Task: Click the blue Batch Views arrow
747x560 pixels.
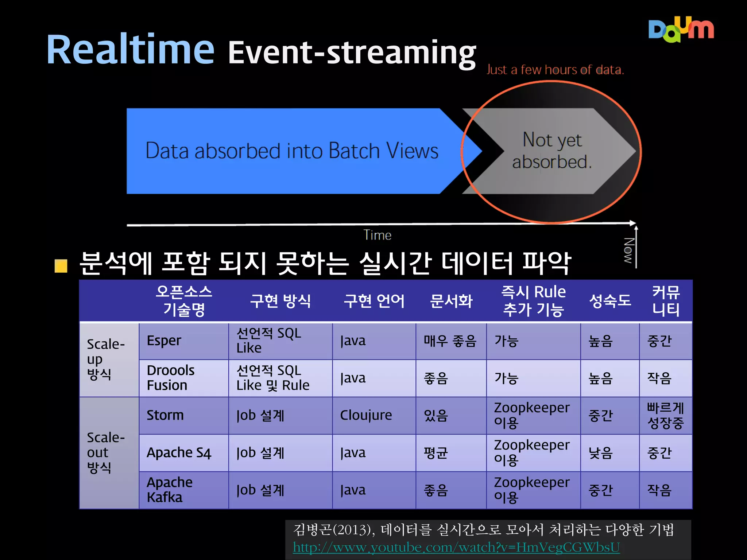Action: [292, 151]
